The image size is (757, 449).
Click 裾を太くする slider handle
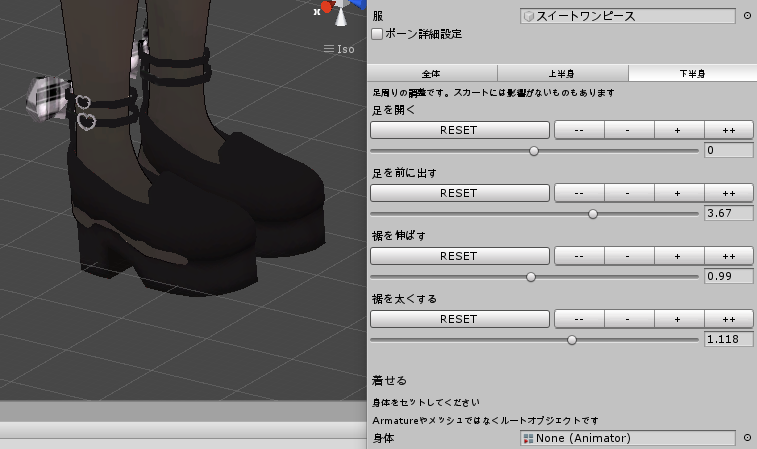coord(572,340)
